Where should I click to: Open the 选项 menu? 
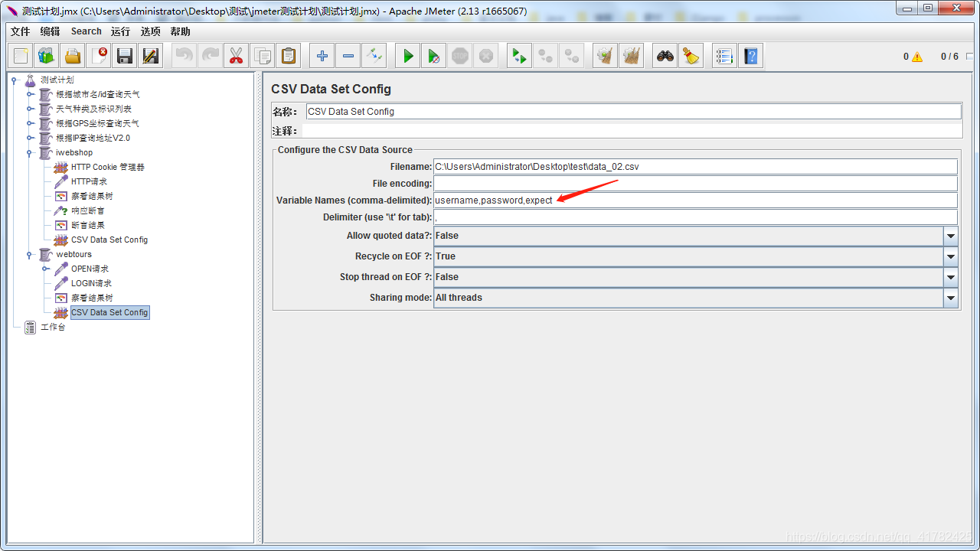[151, 31]
